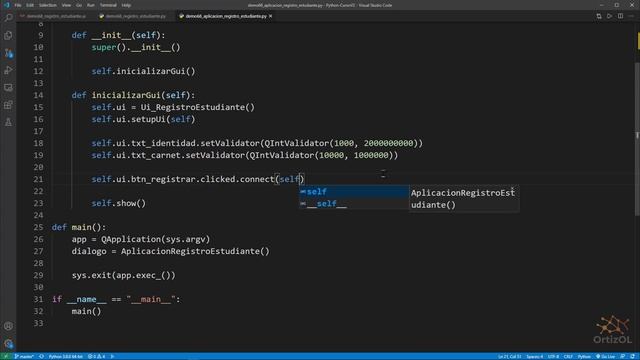The width and height of the screenshot is (640, 360).
Task: Open notifications bell in status bar
Action: [633, 356]
